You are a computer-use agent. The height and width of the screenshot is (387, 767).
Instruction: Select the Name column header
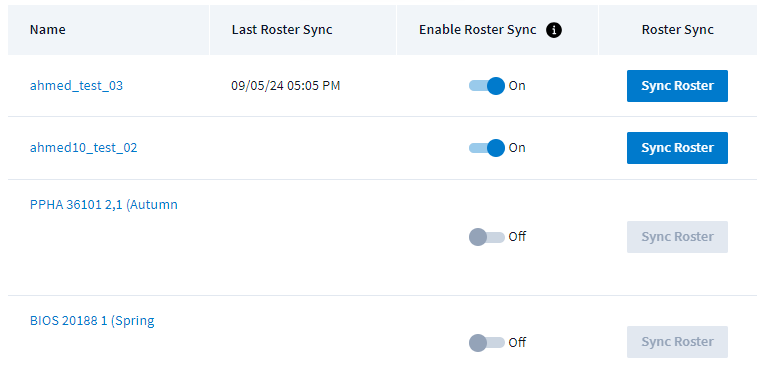click(47, 30)
